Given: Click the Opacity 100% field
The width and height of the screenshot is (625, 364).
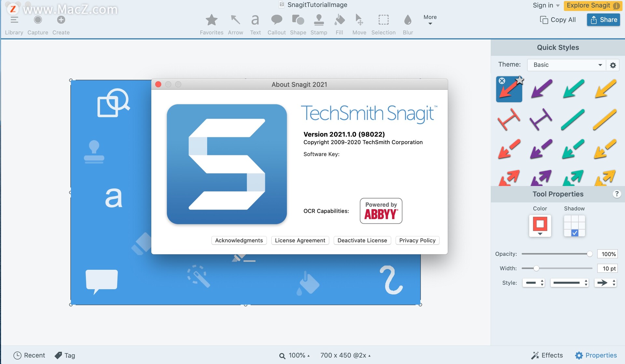Looking at the screenshot, I should point(608,254).
